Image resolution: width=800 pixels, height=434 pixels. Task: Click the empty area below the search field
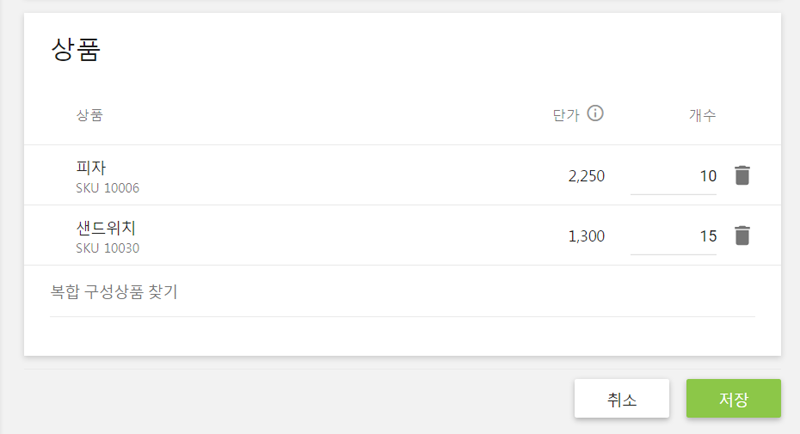(402, 336)
